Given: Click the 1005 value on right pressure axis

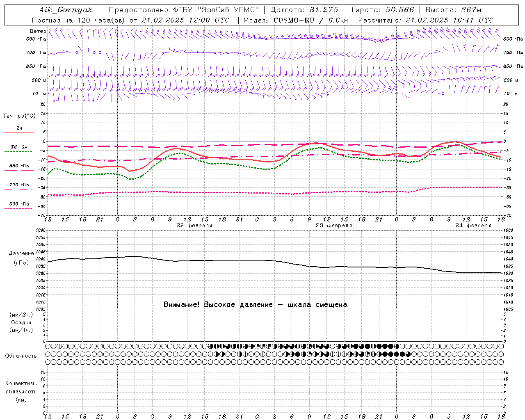Looking at the screenshot, I should pos(507,309).
